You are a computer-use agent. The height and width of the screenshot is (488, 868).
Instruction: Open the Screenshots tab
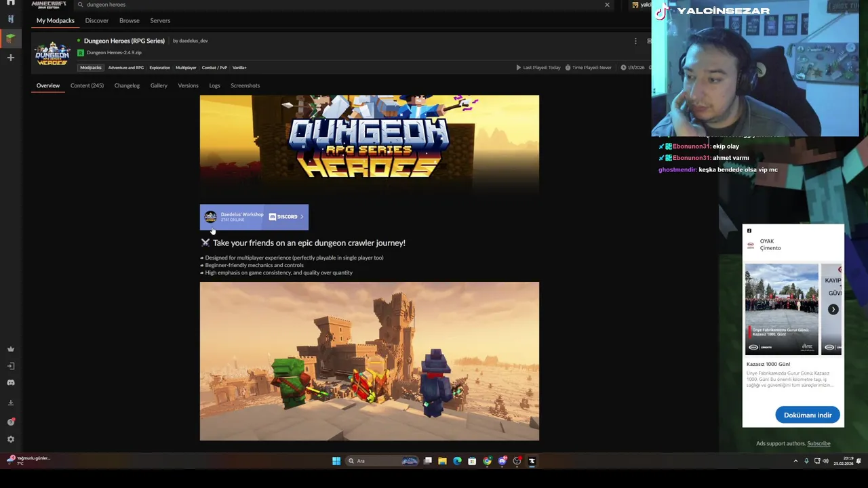(x=245, y=85)
